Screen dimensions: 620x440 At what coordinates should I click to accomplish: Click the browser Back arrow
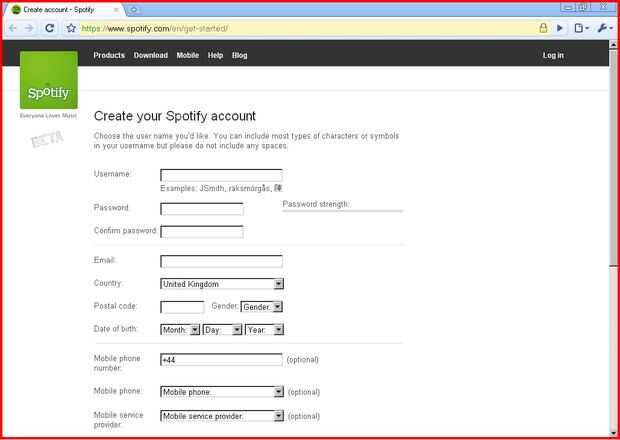pyautogui.click(x=12, y=28)
